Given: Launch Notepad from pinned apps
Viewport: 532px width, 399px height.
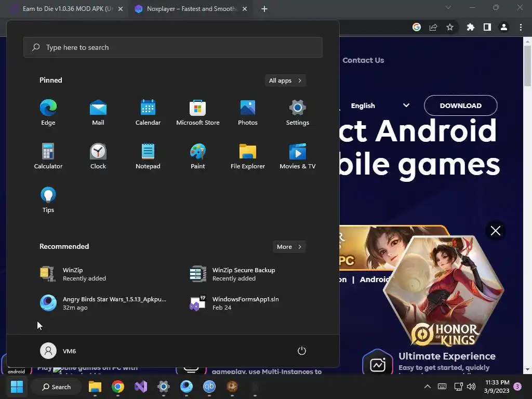Looking at the screenshot, I should tap(148, 156).
